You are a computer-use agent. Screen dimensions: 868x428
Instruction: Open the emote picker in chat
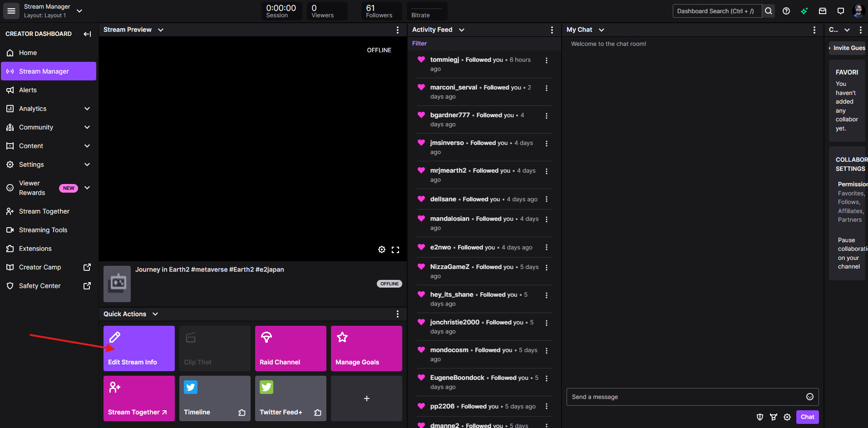coord(809,397)
